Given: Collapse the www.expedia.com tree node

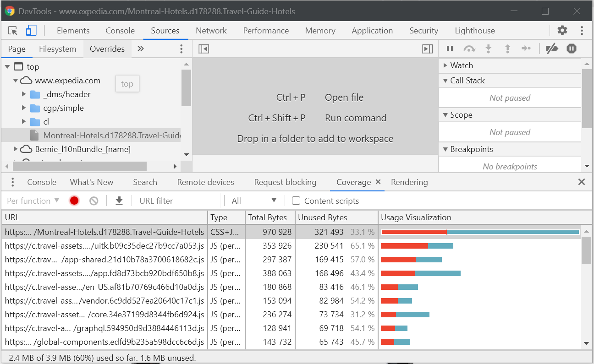Looking at the screenshot, I should pyautogui.click(x=15, y=81).
